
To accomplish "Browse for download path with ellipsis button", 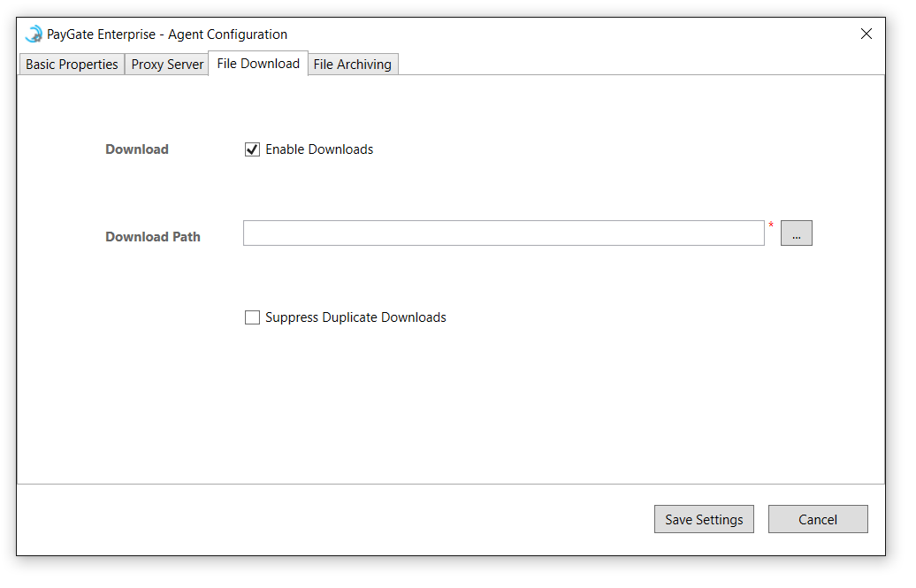I will [797, 233].
